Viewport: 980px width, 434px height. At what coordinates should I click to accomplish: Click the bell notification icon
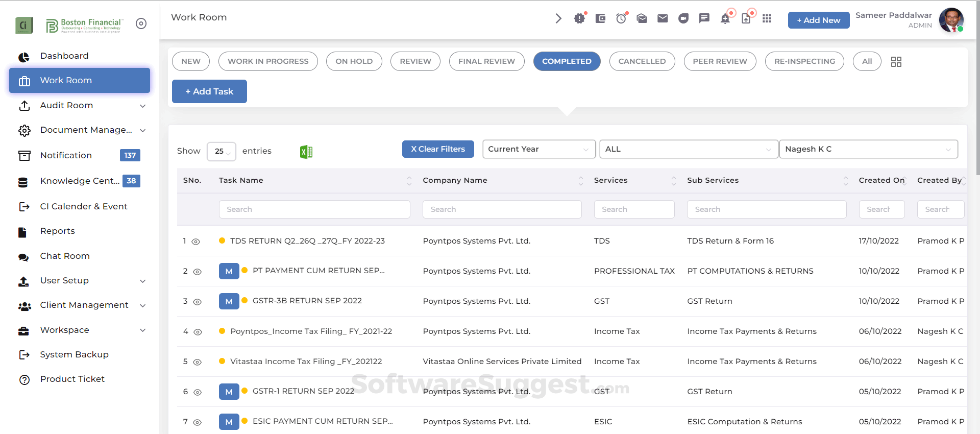(x=725, y=19)
